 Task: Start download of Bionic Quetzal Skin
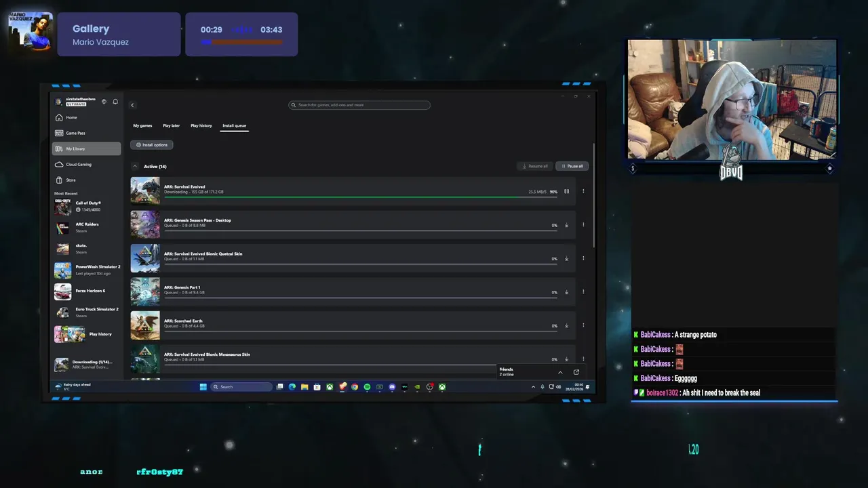pos(566,258)
